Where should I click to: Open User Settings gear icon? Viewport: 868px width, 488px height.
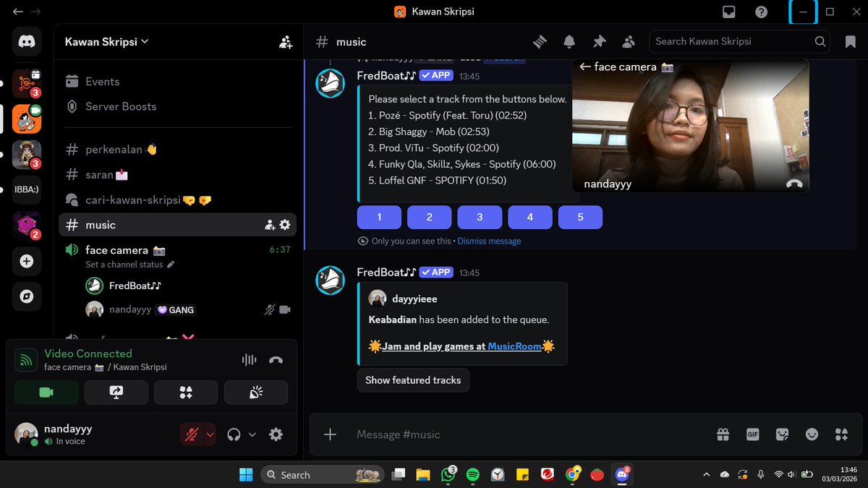(276, 435)
